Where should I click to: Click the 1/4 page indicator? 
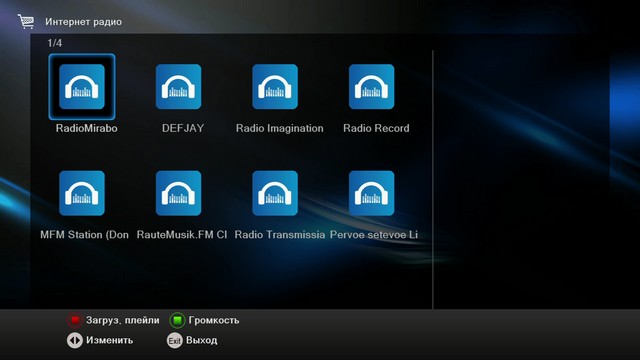point(55,43)
